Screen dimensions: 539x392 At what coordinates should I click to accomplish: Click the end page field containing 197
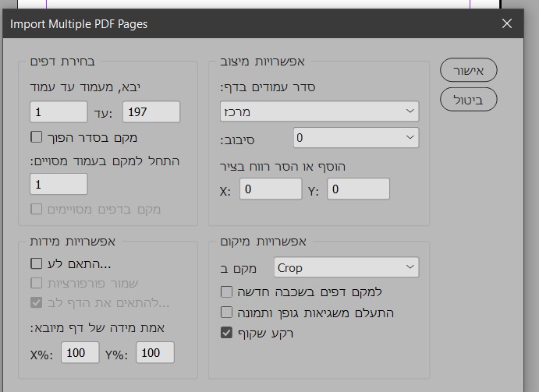click(151, 112)
